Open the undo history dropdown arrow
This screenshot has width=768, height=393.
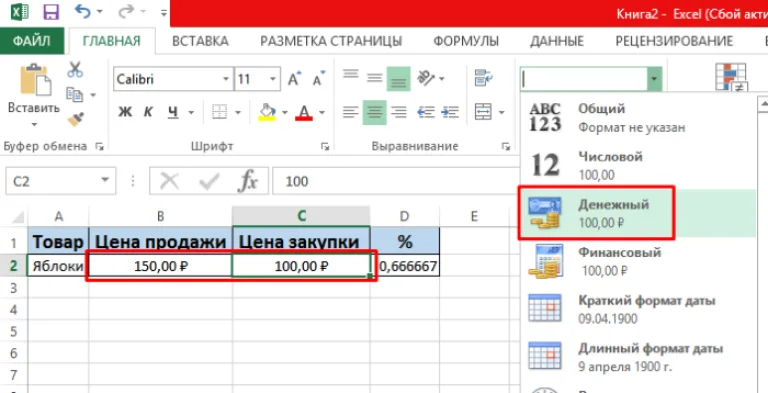100,12
